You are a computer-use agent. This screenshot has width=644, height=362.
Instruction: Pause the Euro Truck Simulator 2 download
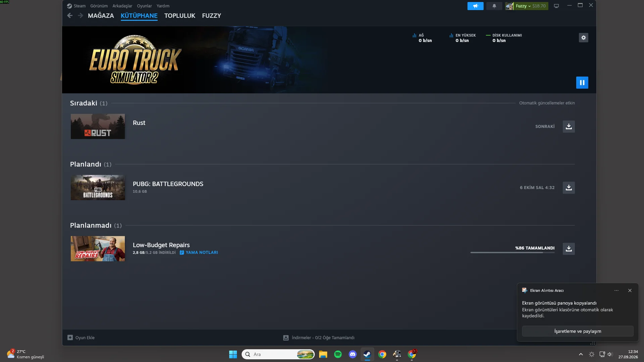(x=582, y=83)
